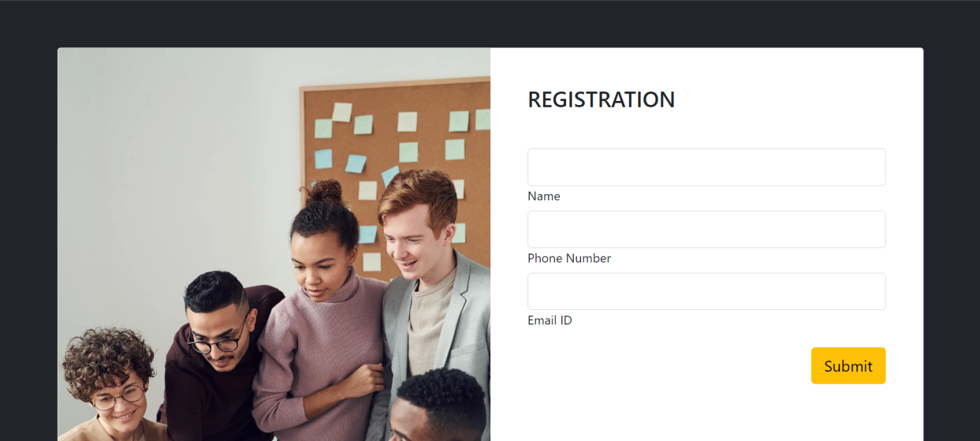Click the woman in the pink sweater
This screenshot has height=441, width=980.
pyautogui.click(x=319, y=316)
